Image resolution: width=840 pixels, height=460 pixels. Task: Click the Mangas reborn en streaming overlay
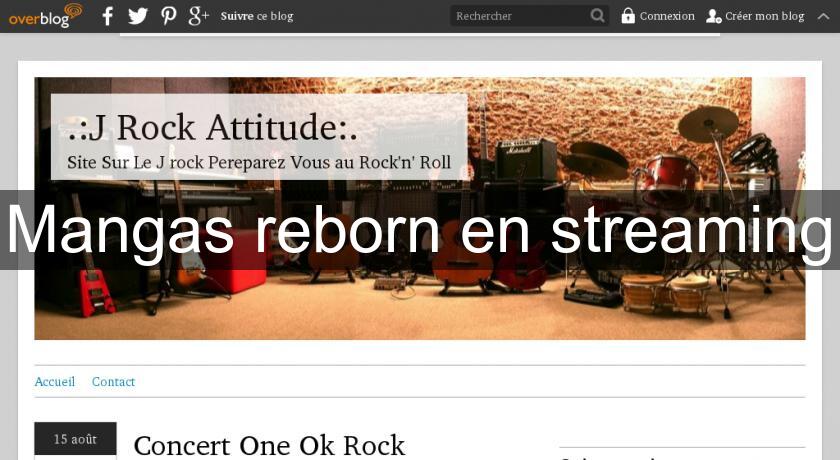[x=420, y=230]
